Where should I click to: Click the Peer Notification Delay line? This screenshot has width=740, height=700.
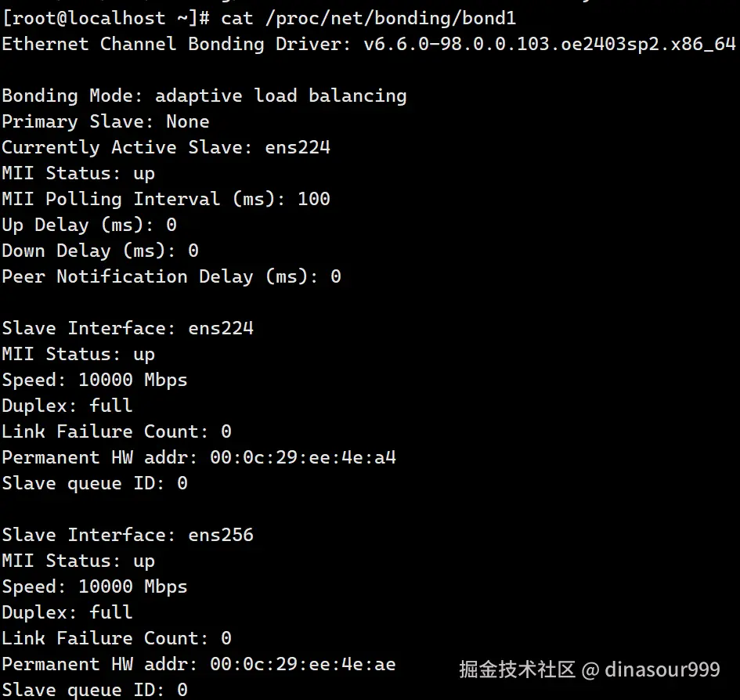click(x=171, y=276)
